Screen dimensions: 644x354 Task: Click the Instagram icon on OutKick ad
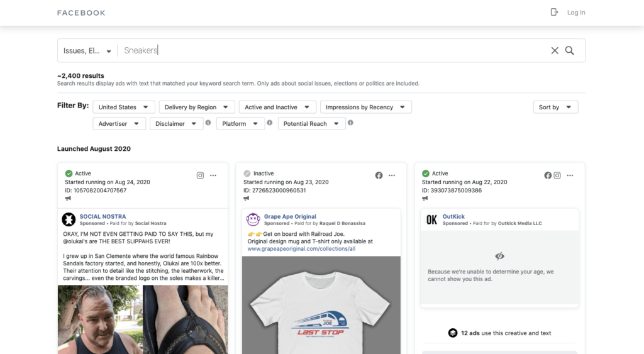click(557, 175)
